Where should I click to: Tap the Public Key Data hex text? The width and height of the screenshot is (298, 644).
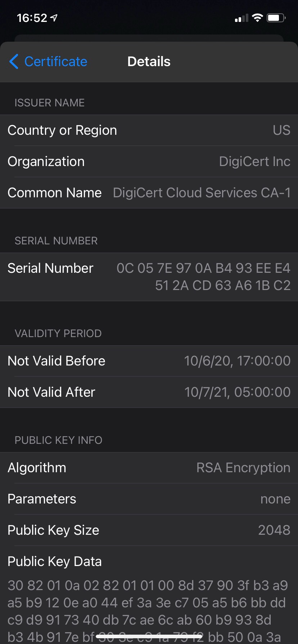tap(148, 611)
